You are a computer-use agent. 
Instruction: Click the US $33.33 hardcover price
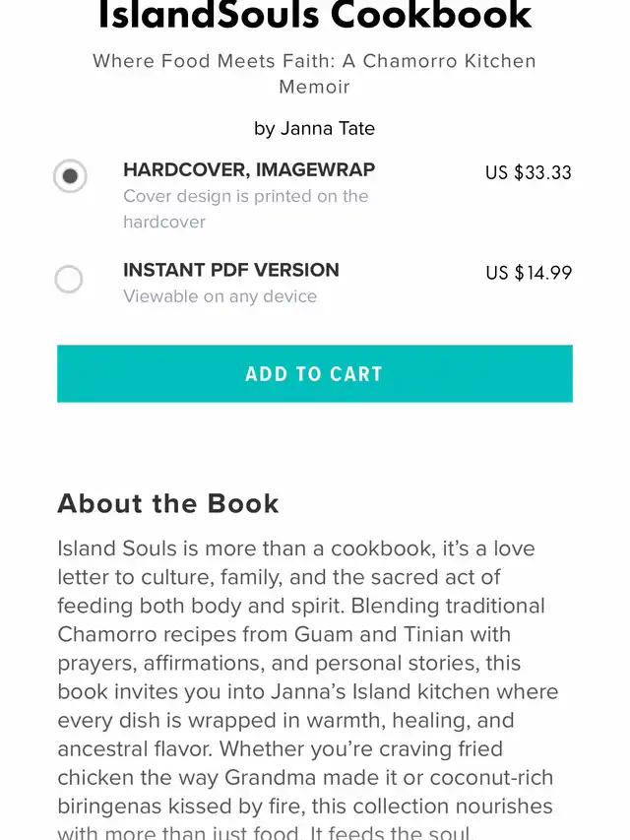click(x=529, y=172)
